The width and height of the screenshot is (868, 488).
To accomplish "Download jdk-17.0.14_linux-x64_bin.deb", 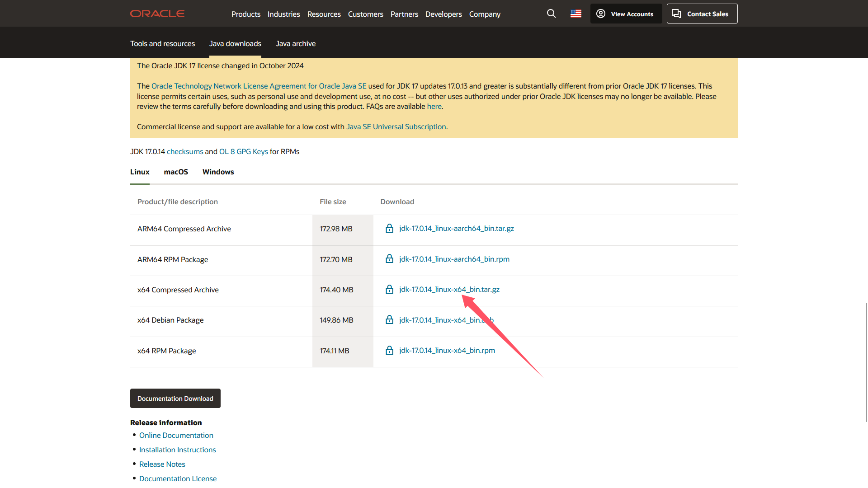I will pyautogui.click(x=446, y=320).
